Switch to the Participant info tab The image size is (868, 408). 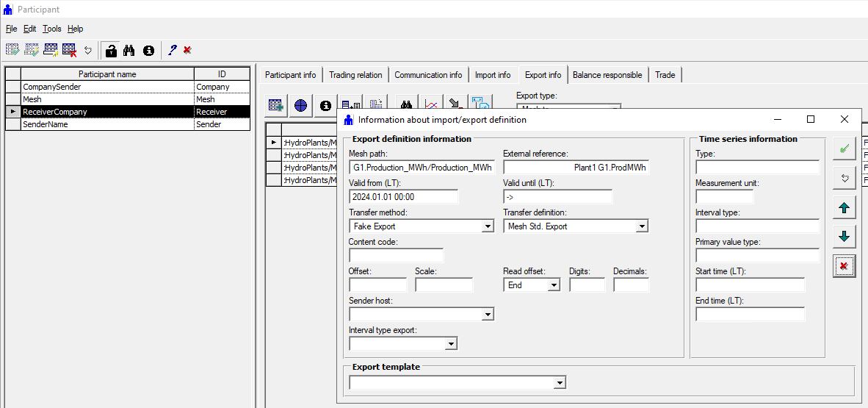tap(291, 75)
